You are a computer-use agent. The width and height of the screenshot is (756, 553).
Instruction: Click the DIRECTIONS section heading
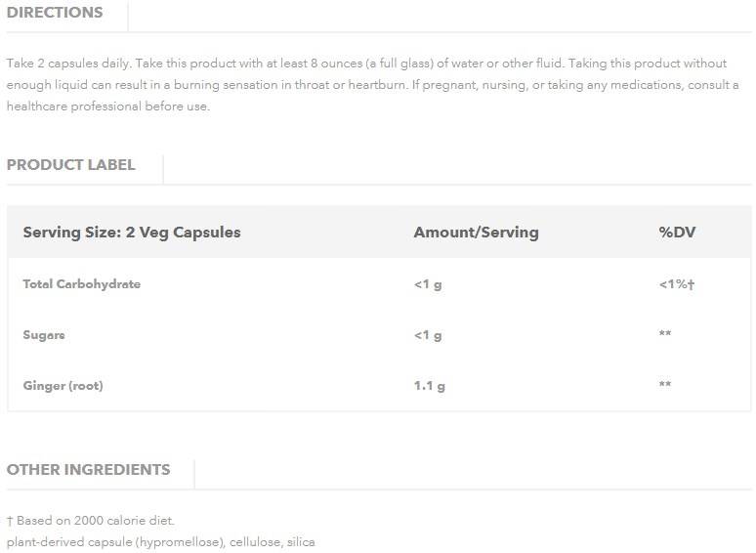click(x=55, y=13)
